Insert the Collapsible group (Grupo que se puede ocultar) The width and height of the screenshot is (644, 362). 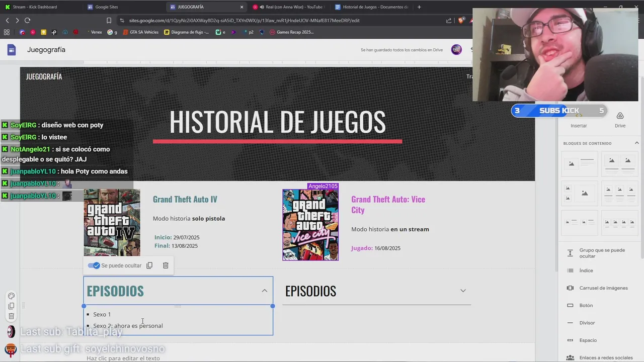click(x=599, y=253)
